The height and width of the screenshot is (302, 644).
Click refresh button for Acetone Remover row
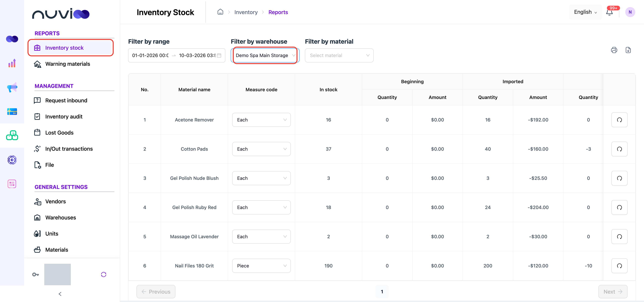(x=619, y=120)
